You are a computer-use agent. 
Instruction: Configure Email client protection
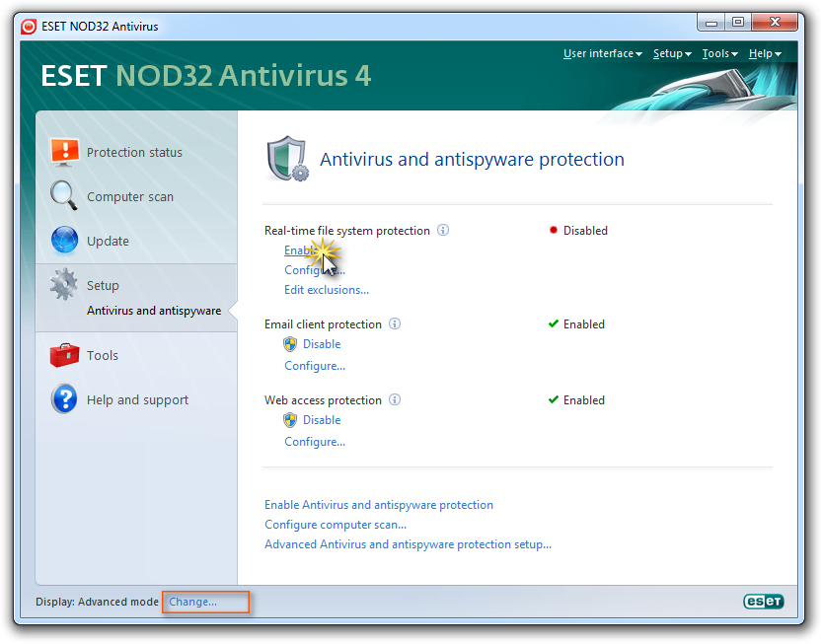(x=315, y=366)
